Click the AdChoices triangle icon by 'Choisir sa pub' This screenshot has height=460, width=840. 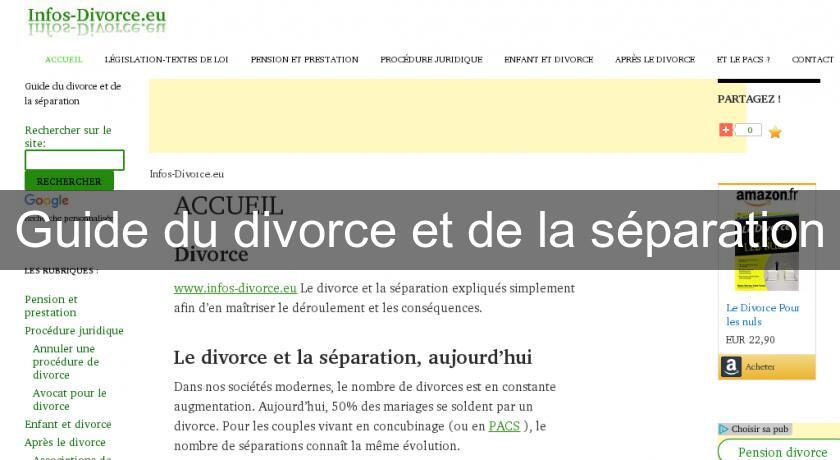pos(724,429)
